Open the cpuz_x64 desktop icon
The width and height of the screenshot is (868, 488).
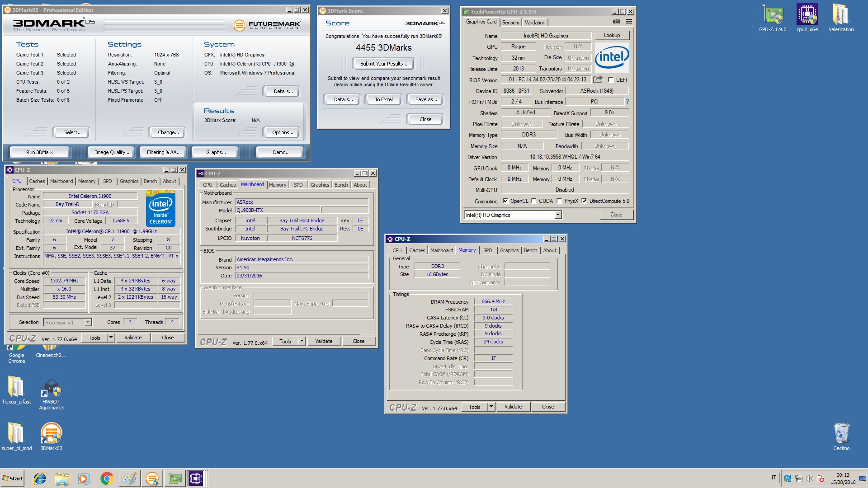coord(807,18)
